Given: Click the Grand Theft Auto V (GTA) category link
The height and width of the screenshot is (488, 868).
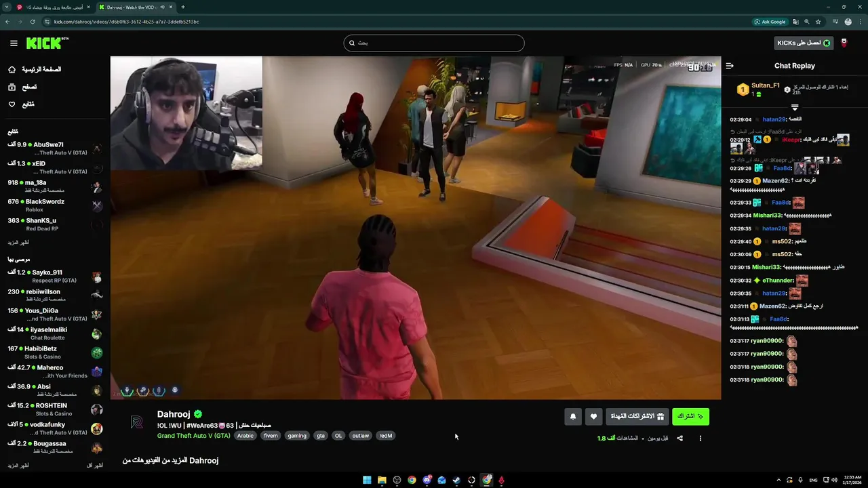Looking at the screenshot, I should coord(193,436).
